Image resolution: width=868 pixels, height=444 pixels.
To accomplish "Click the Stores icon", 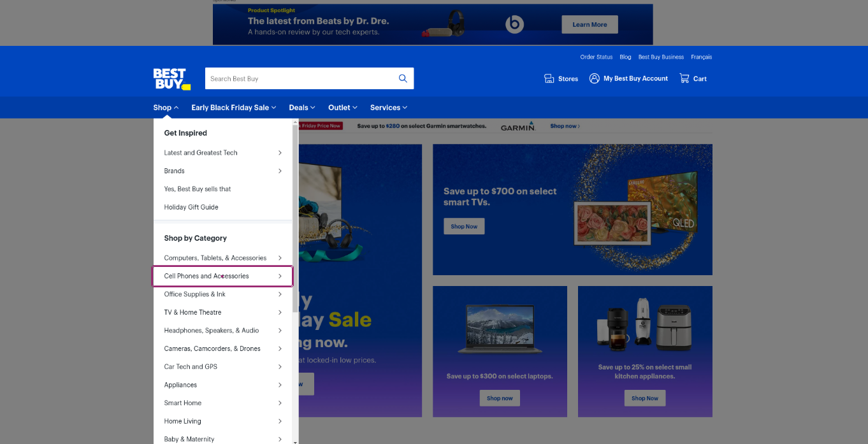I will [549, 78].
